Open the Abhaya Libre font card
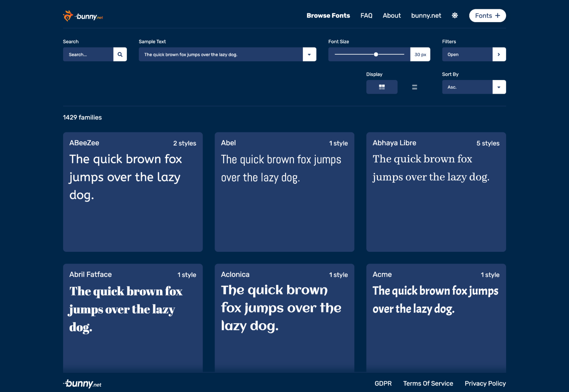The height and width of the screenshot is (392, 569). pos(436,192)
